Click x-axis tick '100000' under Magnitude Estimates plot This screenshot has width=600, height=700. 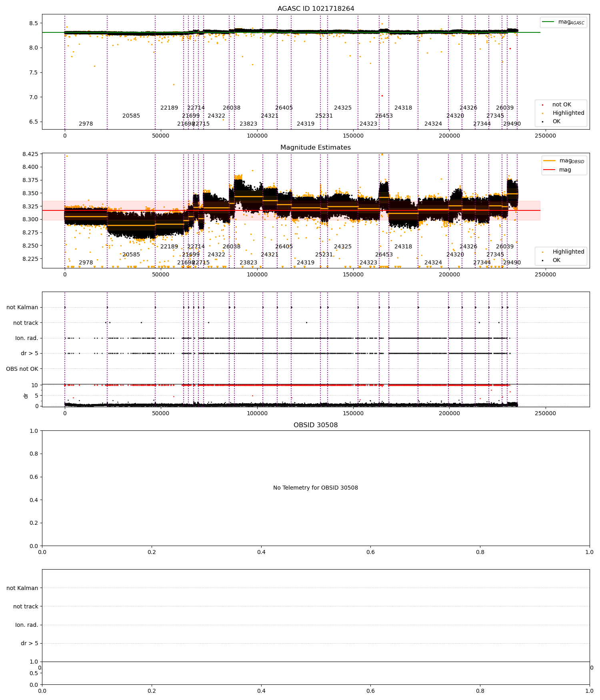click(257, 275)
